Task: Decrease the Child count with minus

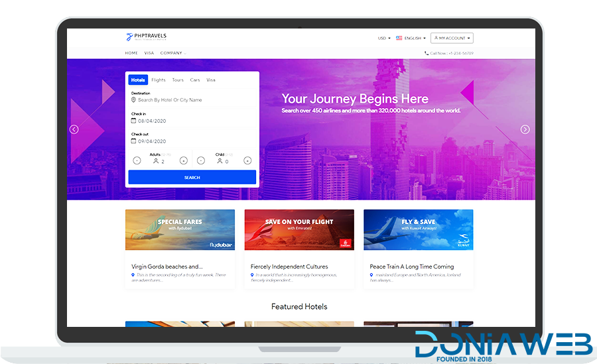Action: (201, 160)
